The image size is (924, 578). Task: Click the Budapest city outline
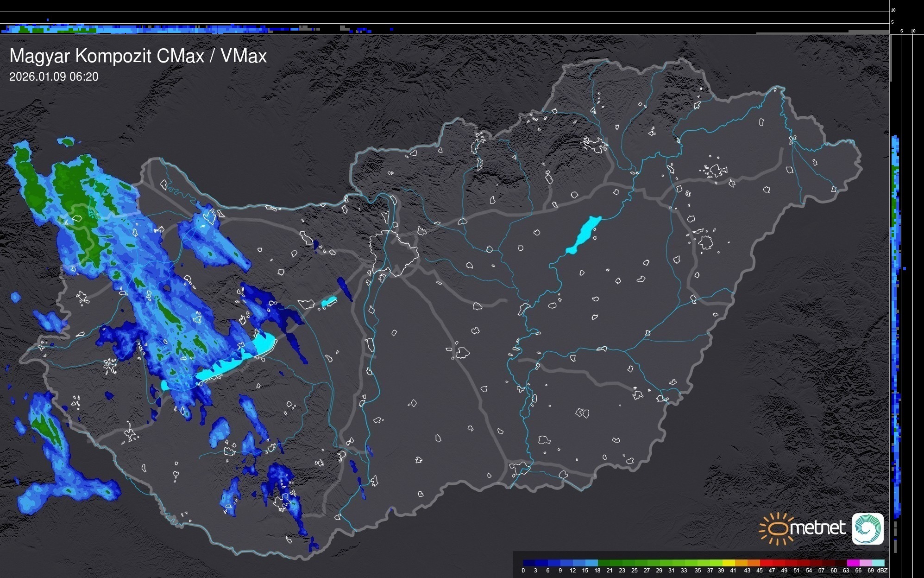click(394, 253)
